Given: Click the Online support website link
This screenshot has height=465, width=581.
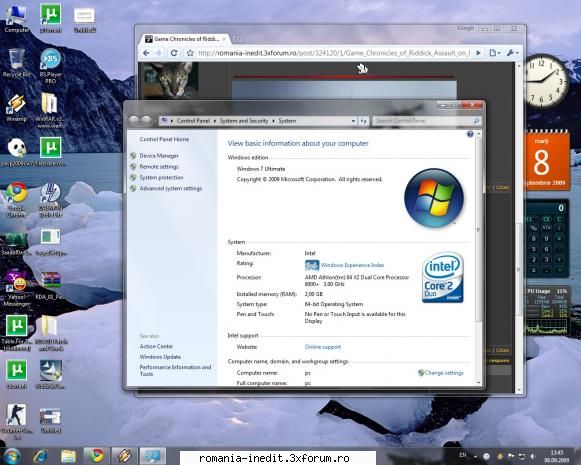Looking at the screenshot, I should click(x=323, y=347).
